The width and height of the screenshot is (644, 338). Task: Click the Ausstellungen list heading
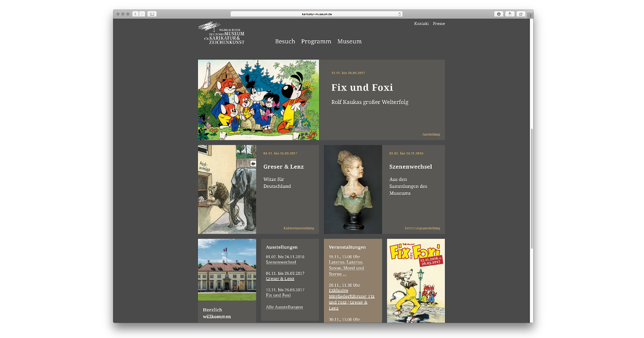[x=282, y=247]
